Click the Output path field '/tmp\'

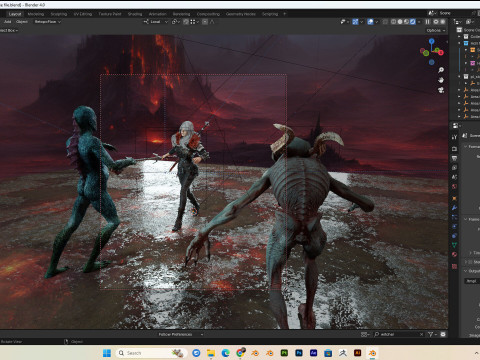coord(472,281)
